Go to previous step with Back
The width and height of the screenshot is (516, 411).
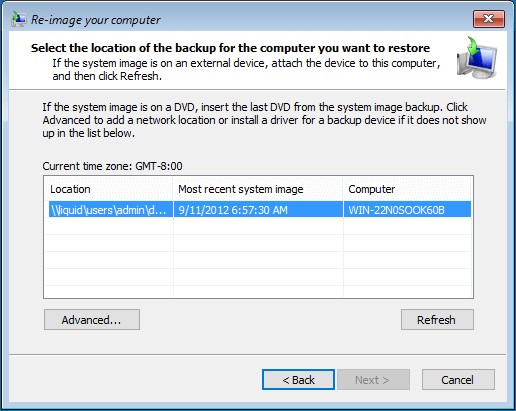click(x=298, y=380)
